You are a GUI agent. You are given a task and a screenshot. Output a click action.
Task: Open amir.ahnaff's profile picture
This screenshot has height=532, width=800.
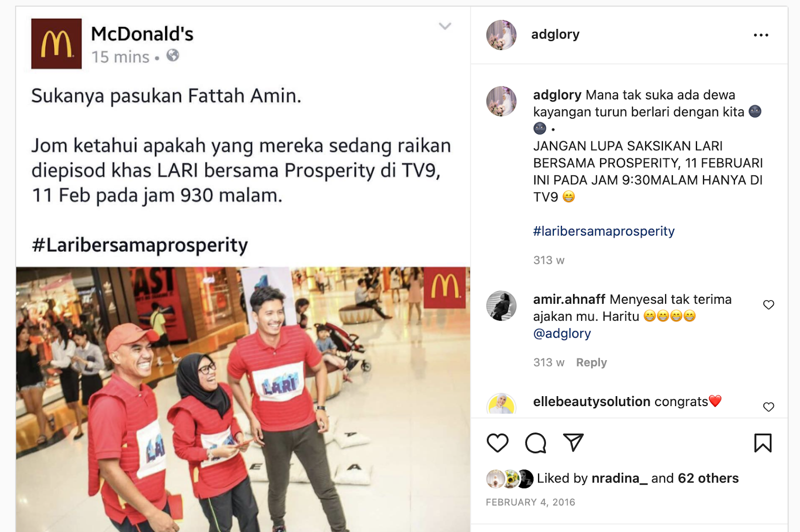coord(501,306)
